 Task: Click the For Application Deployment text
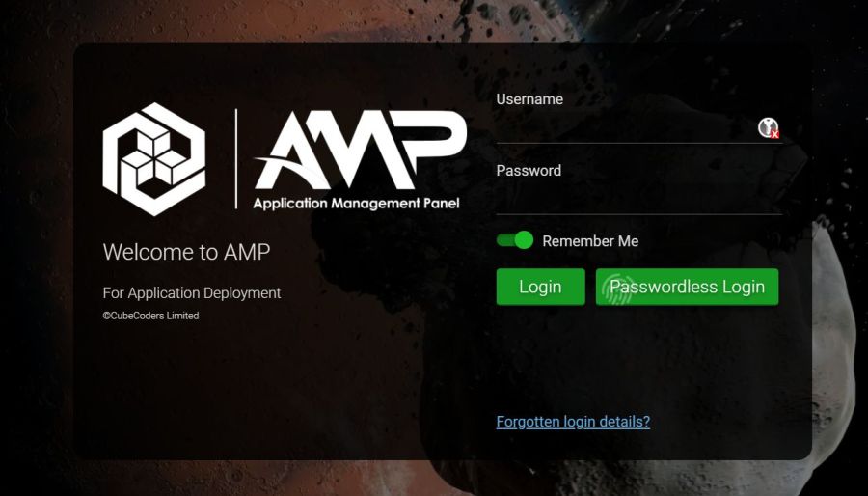pyautogui.click(x=192, y=292)
